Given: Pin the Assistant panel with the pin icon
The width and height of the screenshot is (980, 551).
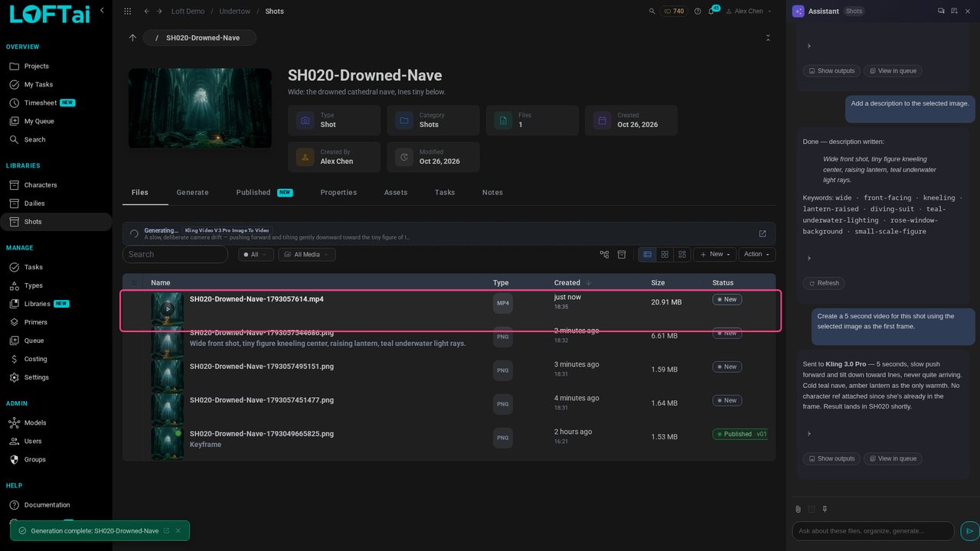Looking at the screenshot, I should (825, 509).
